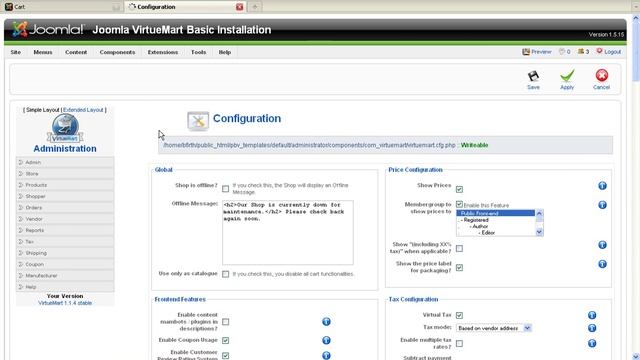Screen dimensions: 640x360
Task: Open info icon for including XX% tax
Action: click(x=602, y=245)
